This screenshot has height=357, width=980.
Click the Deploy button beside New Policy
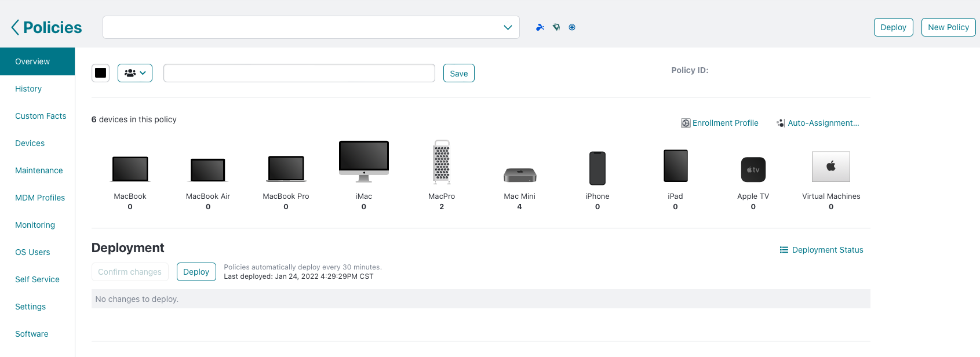point(894,27)
